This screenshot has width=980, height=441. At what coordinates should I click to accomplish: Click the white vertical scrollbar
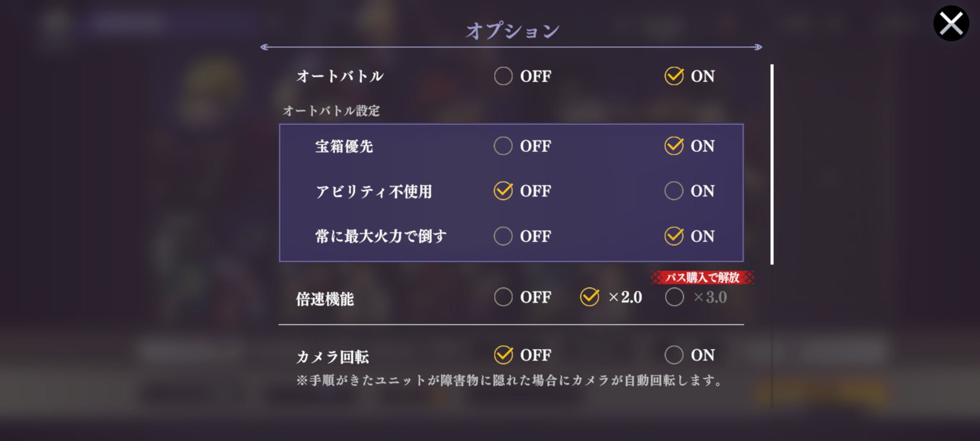coord(772,164)
